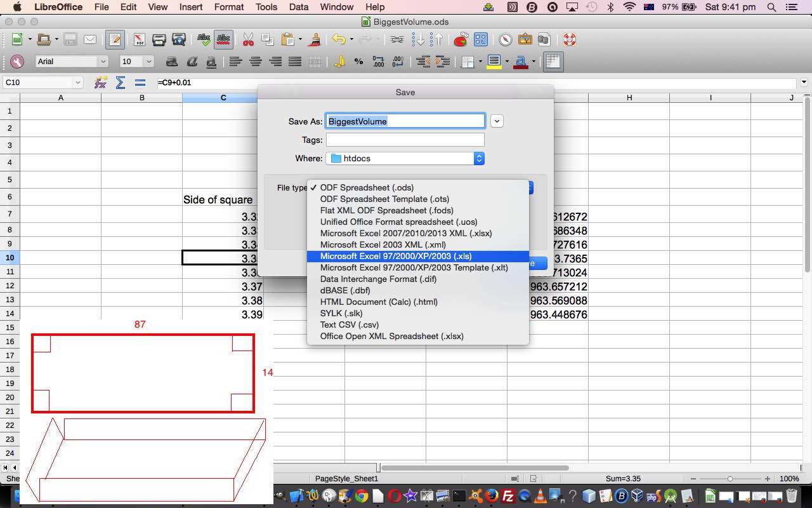Click the Open file folder icon
The height and width of the screenshot is (508, 812).
[x=43, y=39]
